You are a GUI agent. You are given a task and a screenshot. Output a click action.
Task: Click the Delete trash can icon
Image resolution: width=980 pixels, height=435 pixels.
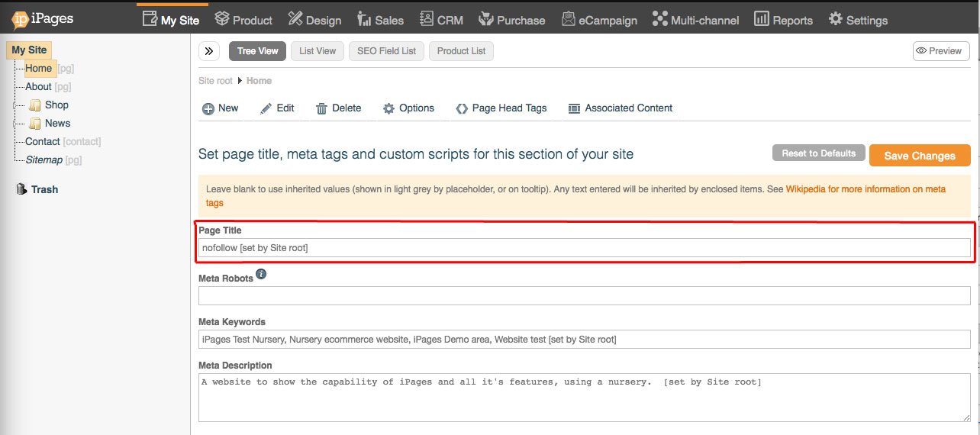point(321,108)
